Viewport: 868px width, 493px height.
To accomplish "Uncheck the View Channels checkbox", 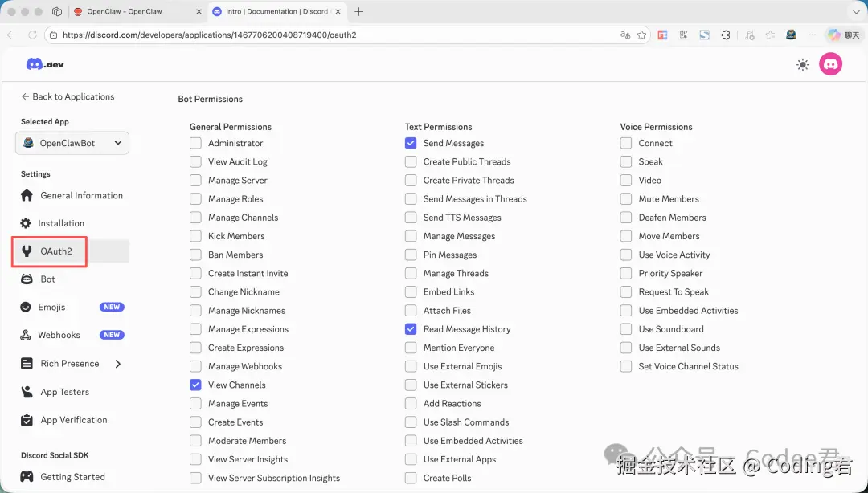I will [195, 385].
